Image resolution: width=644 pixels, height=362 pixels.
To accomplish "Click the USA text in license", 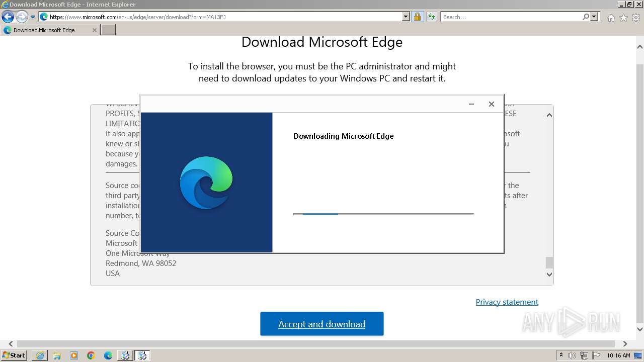I will click(113, 274).
